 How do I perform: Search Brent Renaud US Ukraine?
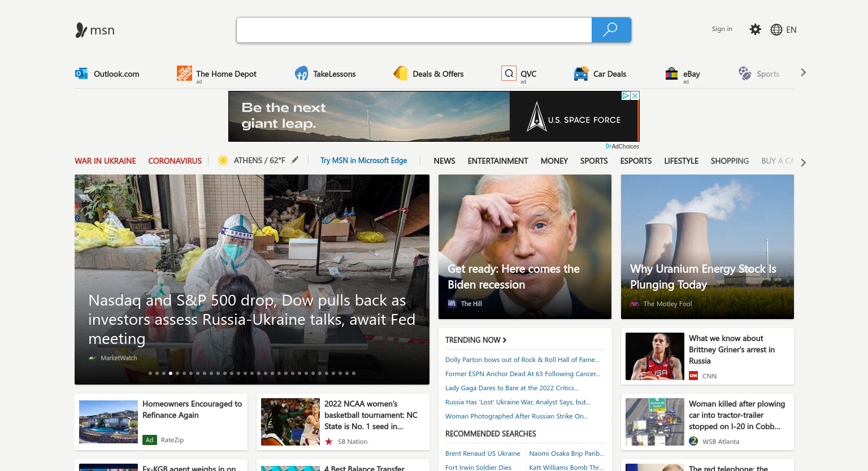[x=483, y=453]
